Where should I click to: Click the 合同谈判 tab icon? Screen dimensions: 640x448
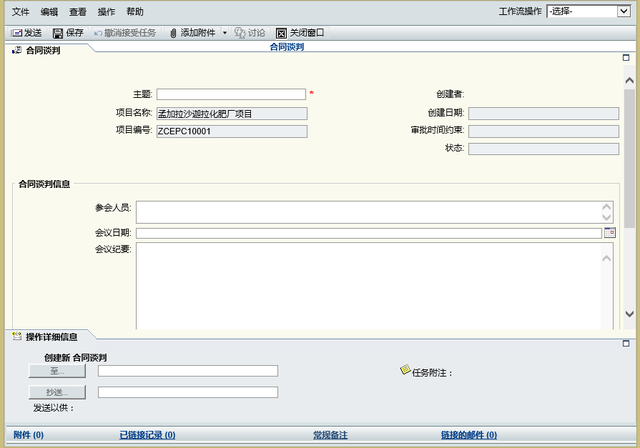click(x=17, y=50)
